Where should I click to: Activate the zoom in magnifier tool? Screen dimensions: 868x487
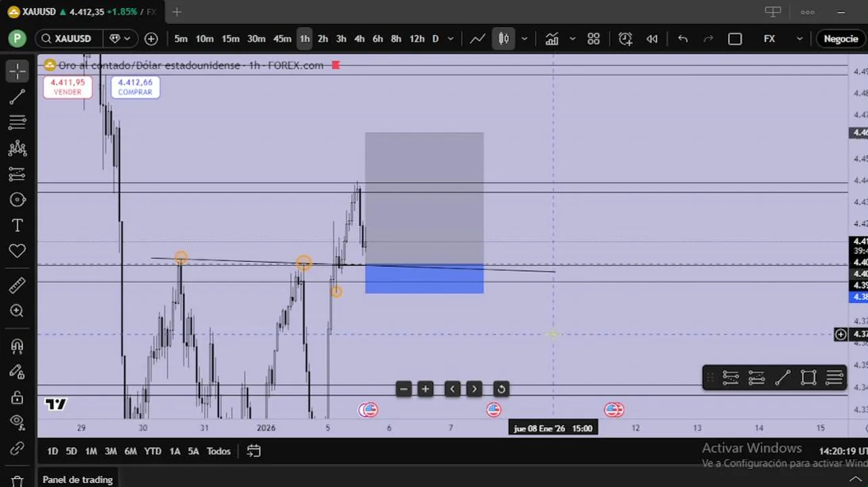[17, 311]
